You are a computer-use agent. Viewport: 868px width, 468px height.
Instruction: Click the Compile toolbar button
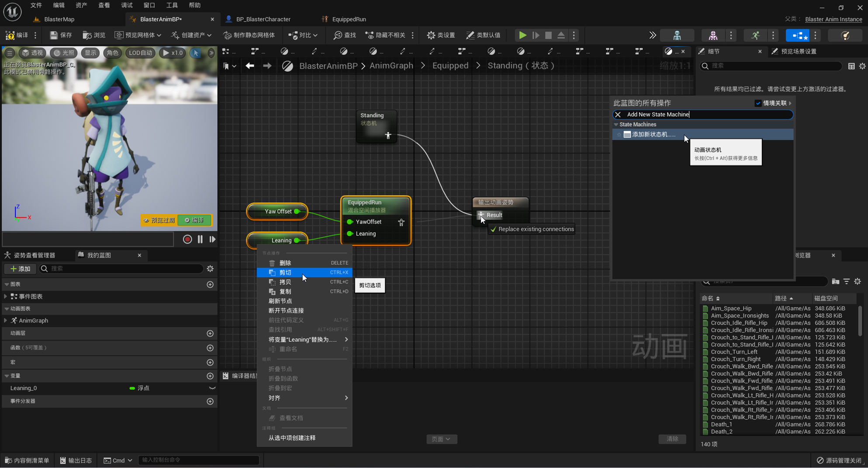tap(17, 35)
